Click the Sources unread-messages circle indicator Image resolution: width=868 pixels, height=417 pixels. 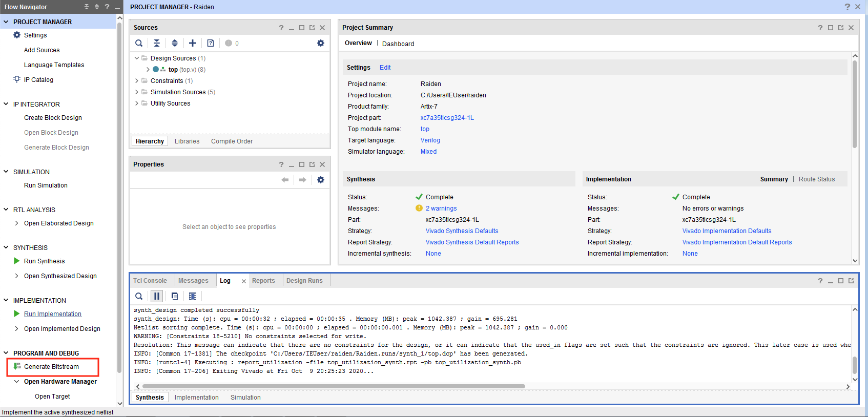pyautogui.click(x=229, y=43)
